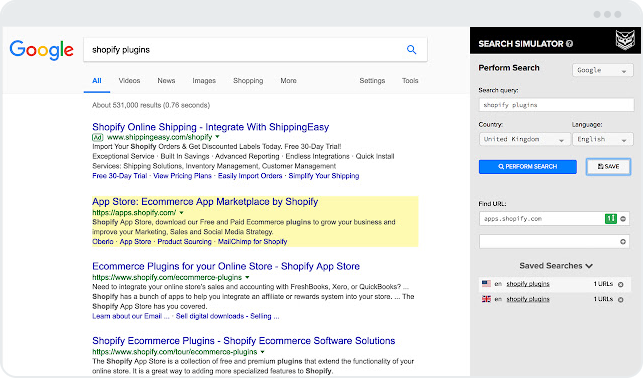The image size is (643, 378).
Task: Click the green rank 11 badge
Action: click(x=611, y=219)
